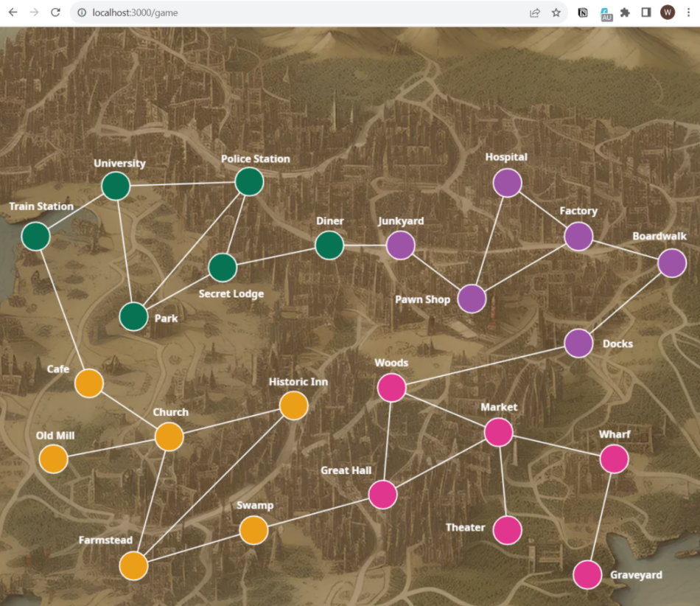Open the user profile avatar

[668, 13]
